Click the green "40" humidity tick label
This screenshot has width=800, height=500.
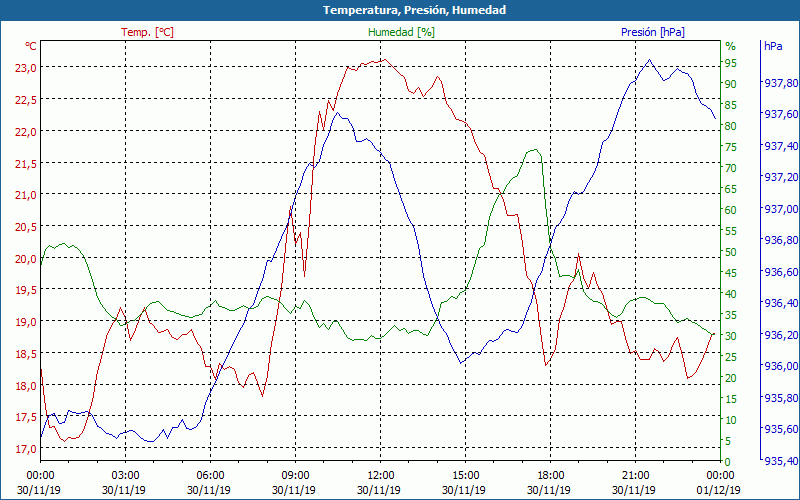click(x=731, y=294)
